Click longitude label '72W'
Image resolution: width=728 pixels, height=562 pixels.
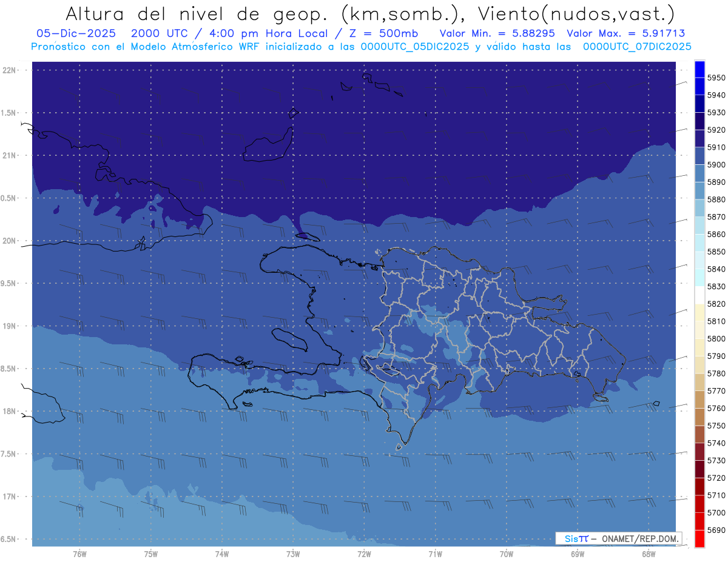click(365, 554)
